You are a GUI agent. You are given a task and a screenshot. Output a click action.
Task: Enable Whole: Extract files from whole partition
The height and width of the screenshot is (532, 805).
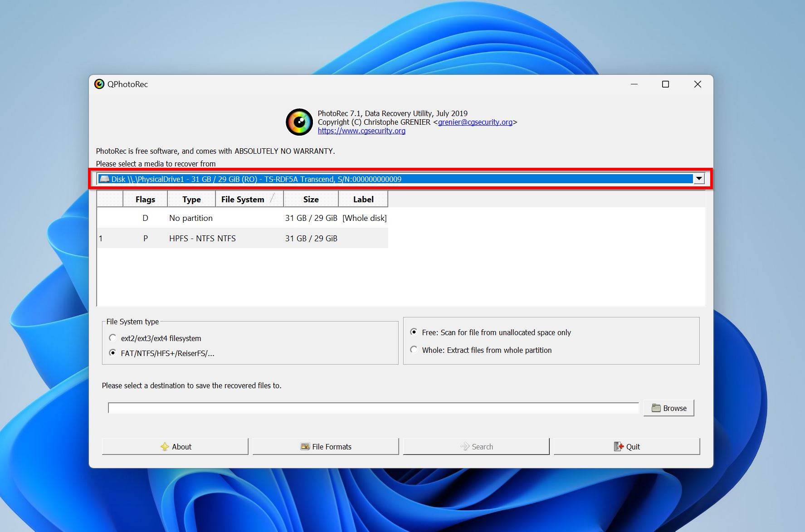(413, 349)
